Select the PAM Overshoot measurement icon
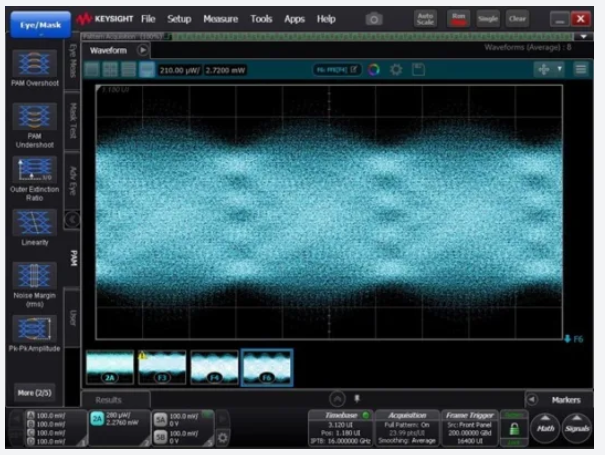Screen dimensions: 605x455 tap(35, 63)
